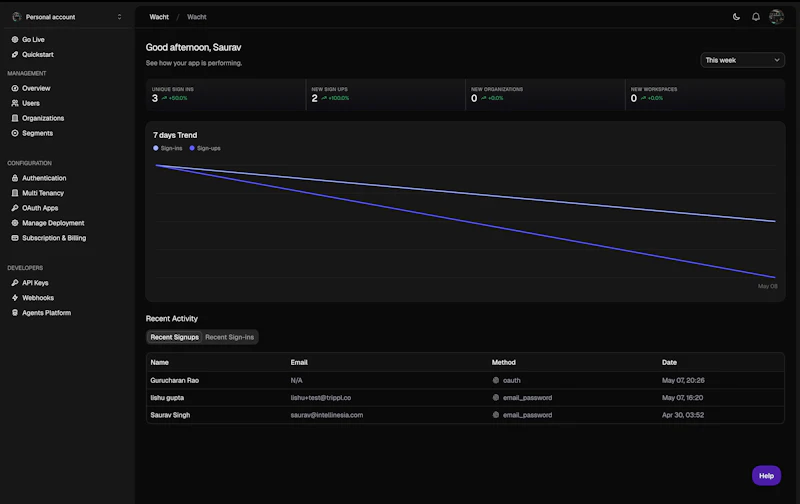Open notifications with the bell icon
Viewport: 800px width, 504px height.
pyautogui.click(x=756, y=17)
